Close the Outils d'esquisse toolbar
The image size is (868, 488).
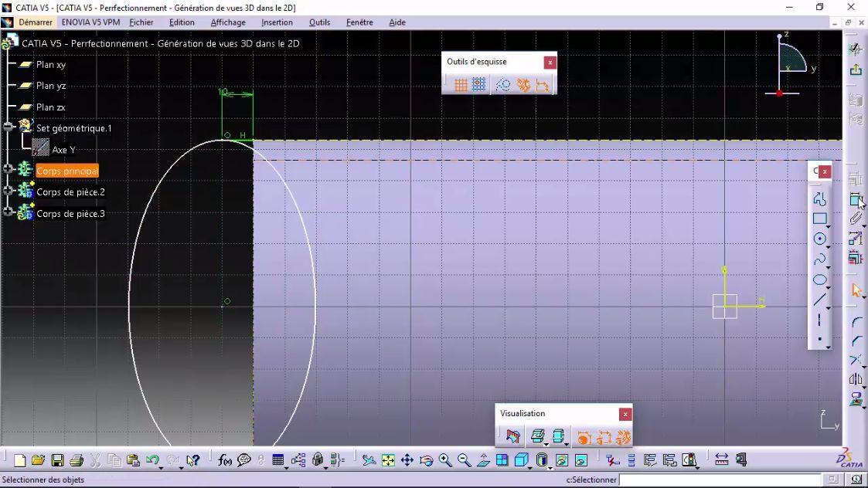[x=550, y=63]
